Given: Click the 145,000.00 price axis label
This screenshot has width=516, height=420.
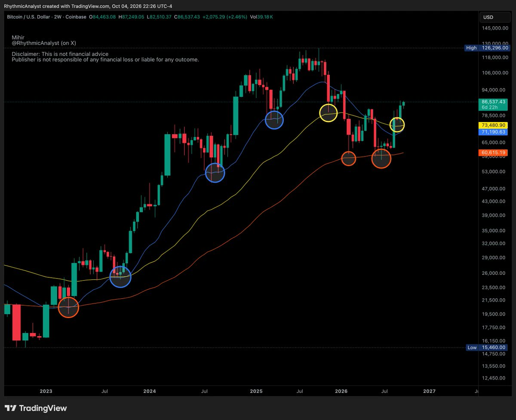Looking at the screenshot, I should (x=494, y=28).
